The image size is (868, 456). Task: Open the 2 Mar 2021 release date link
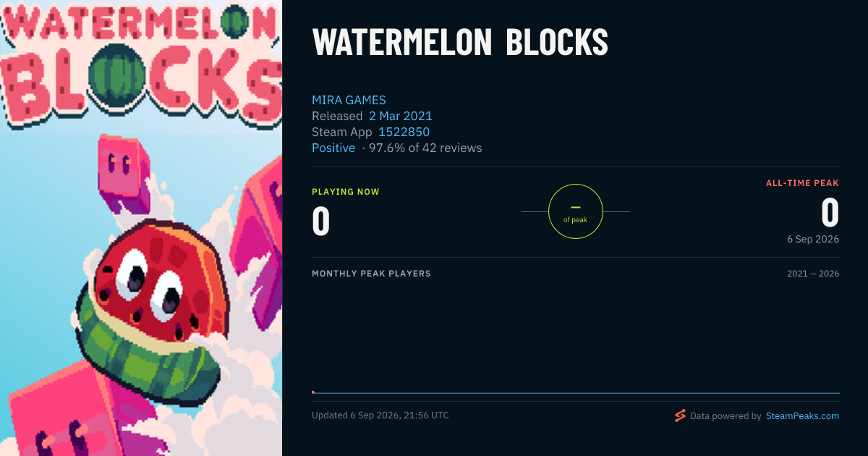click(x=401, y=116)
